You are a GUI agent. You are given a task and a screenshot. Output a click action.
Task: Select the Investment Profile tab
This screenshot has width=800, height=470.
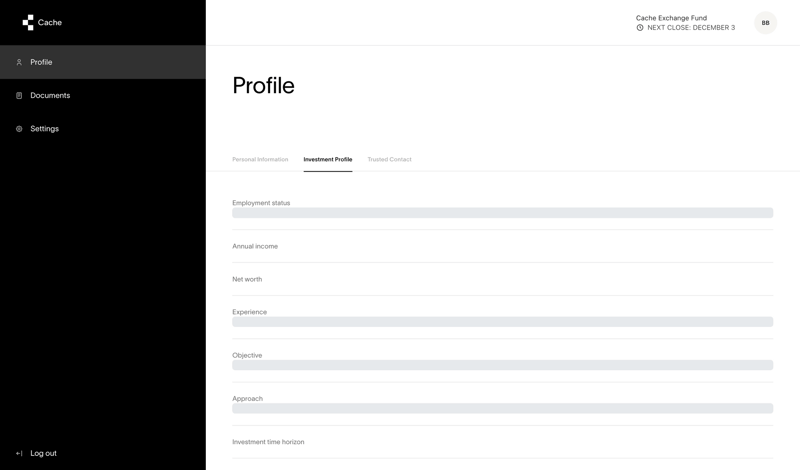click(x=328, y=160)
